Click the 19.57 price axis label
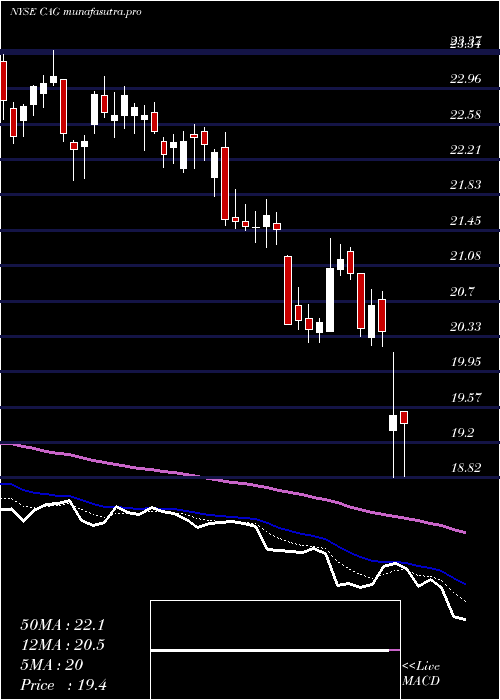This screenshot has width=500, height=700. pos(466,397)
